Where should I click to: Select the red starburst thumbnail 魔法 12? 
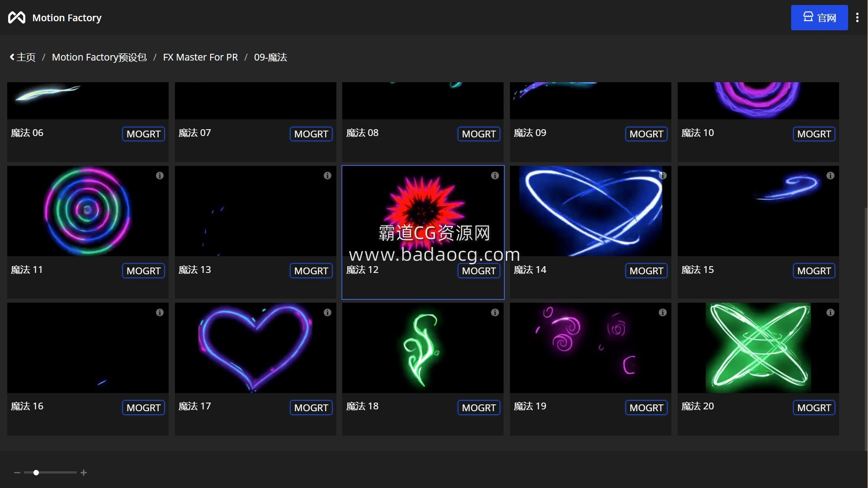(x=423, y=211)
